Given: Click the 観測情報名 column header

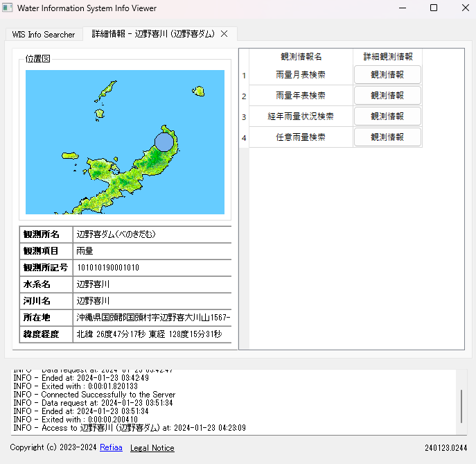Looking at the screenshot, I should 301,56.
